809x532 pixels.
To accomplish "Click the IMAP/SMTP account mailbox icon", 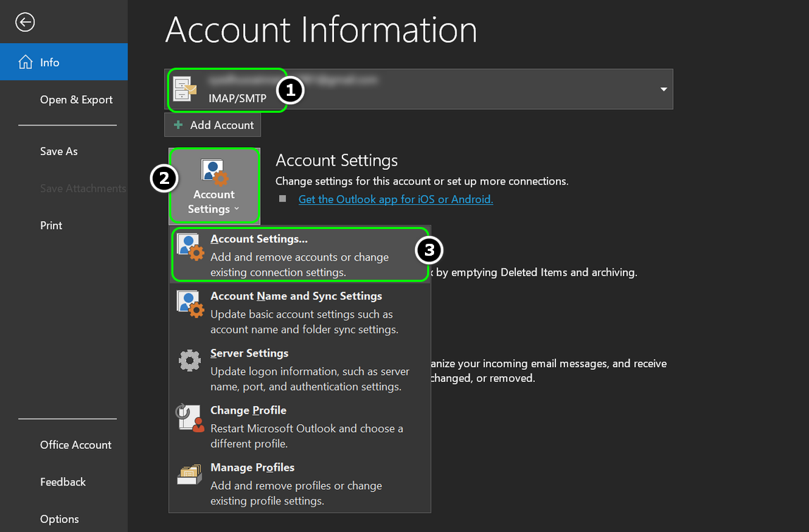I will coord(185,89).
